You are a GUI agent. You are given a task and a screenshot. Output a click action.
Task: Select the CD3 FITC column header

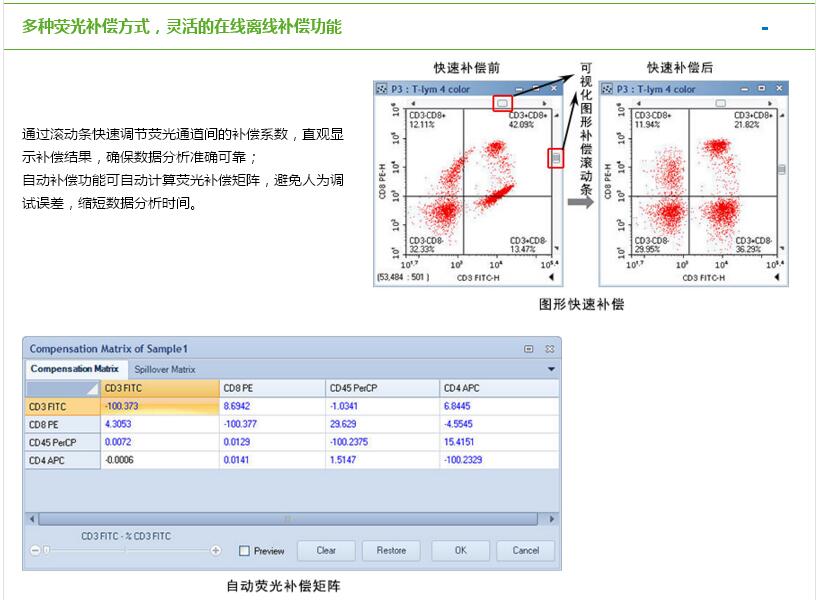(160, 389)
